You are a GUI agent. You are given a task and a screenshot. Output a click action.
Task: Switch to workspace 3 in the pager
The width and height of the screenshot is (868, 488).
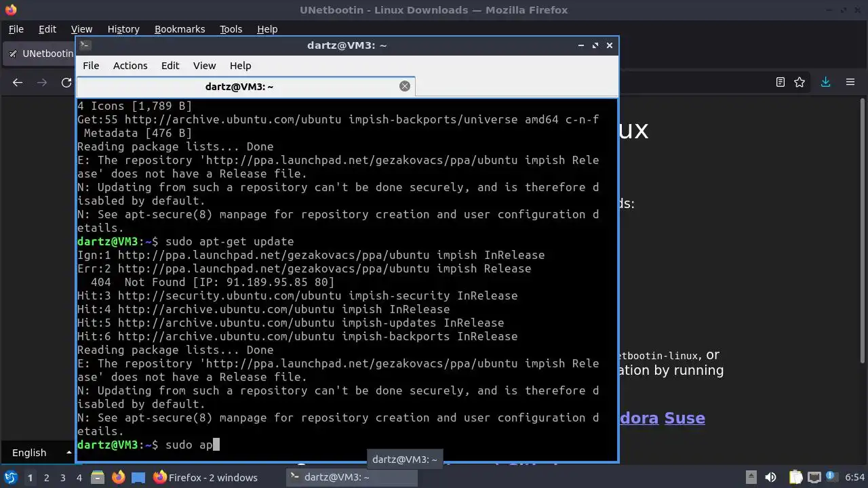62,477
